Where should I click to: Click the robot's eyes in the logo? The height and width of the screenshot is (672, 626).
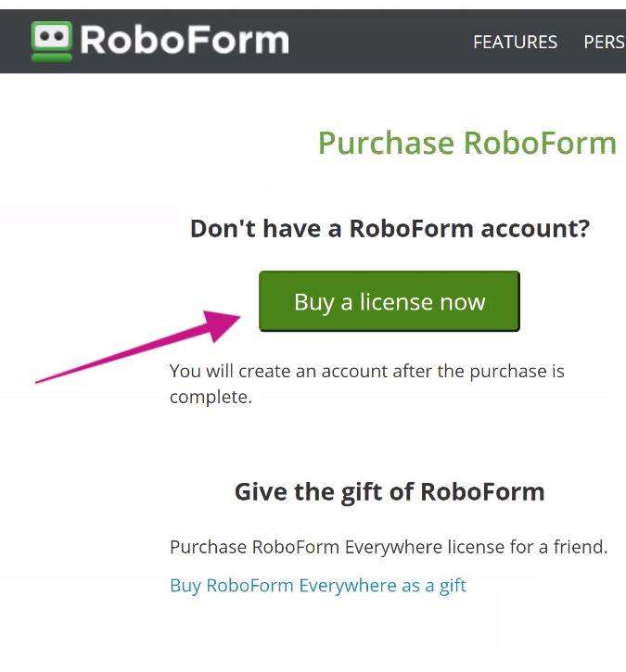click(x=51, y=36)
